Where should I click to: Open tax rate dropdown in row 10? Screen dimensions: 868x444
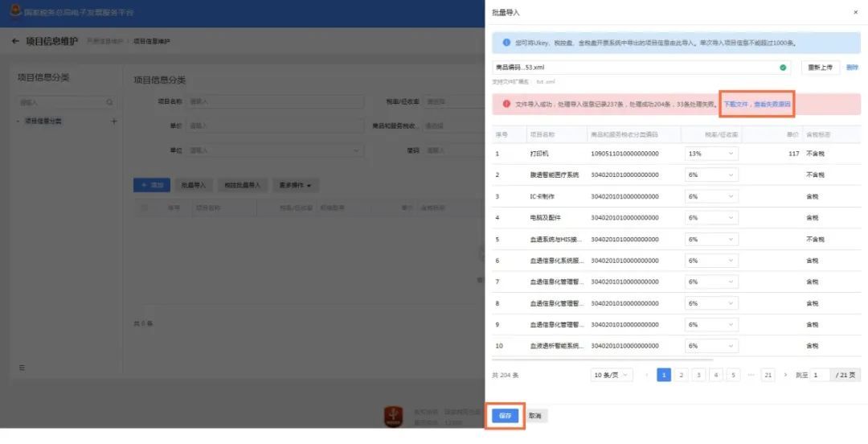(x=711, y=346)
